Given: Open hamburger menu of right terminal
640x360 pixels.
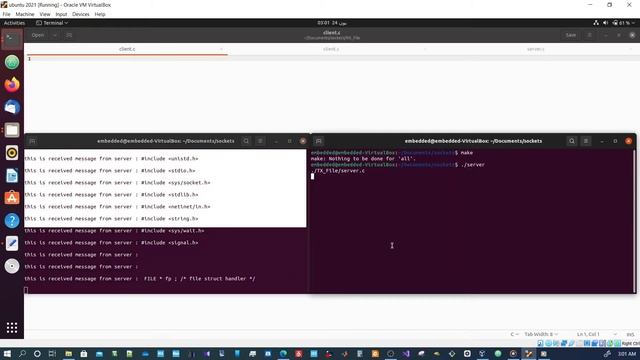Looking at the screenshot, I should coord(586,141).
